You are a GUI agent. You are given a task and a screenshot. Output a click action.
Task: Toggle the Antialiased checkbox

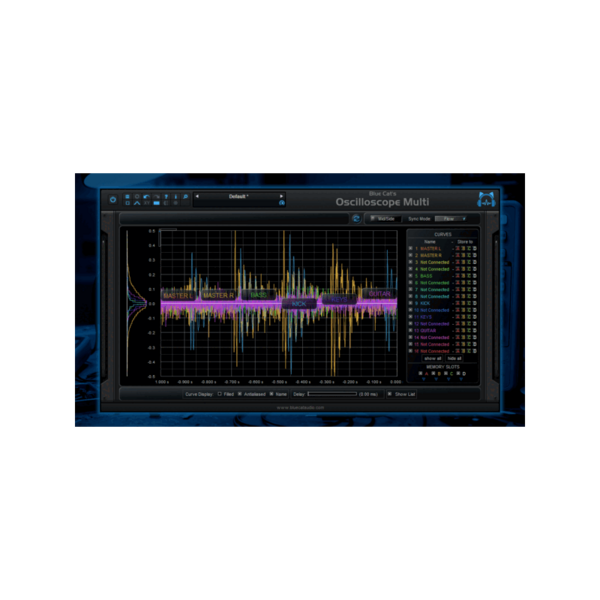tap(240, 394)
